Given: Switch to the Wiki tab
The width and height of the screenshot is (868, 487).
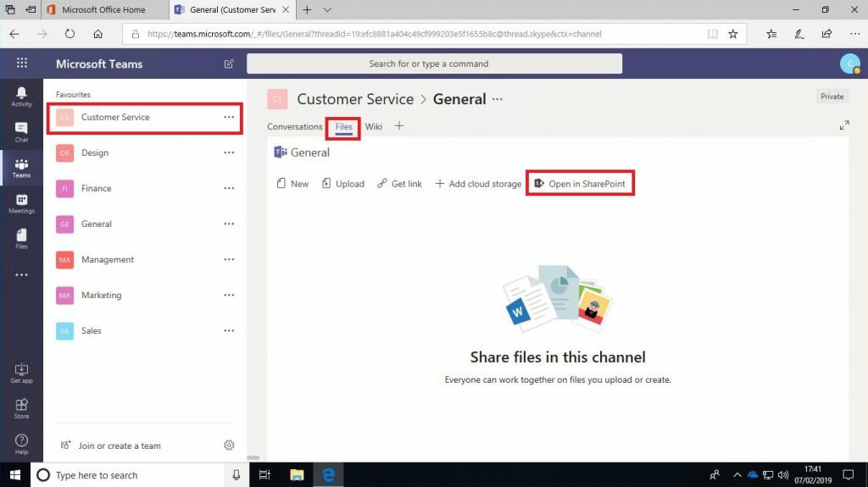Looking at the screenshot, I should [x=374, y=126].
